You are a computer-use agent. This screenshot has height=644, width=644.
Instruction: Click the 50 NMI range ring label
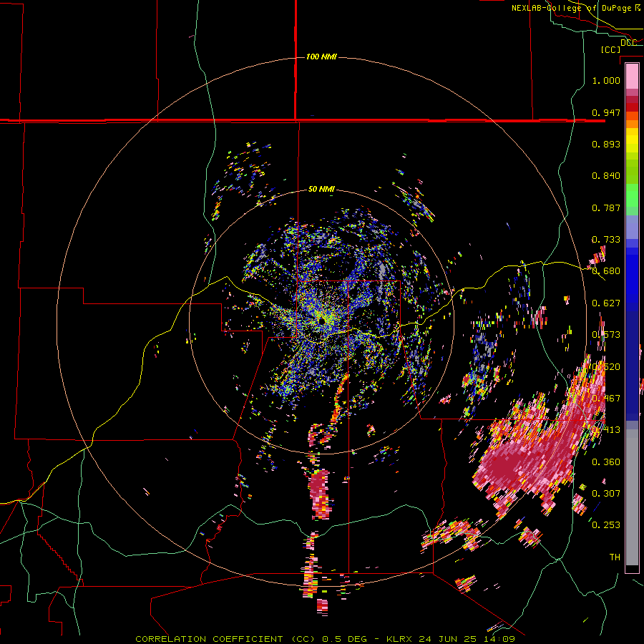click(x=321, y=190)
